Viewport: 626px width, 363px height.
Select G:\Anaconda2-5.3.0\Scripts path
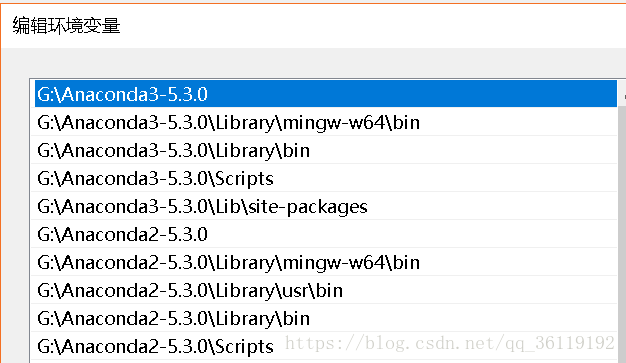coord(325,345)
